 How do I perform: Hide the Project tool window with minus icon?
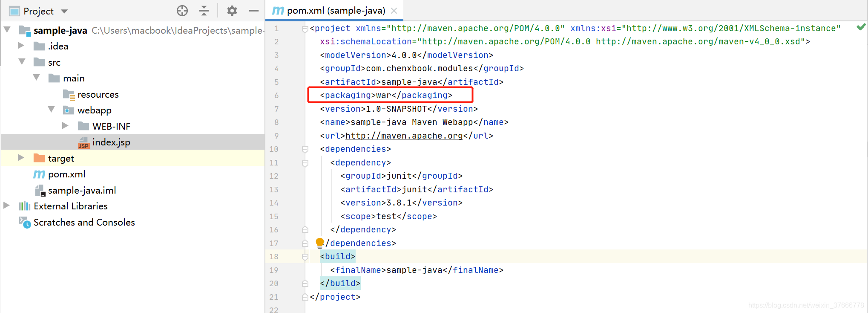tap(254, 11)
